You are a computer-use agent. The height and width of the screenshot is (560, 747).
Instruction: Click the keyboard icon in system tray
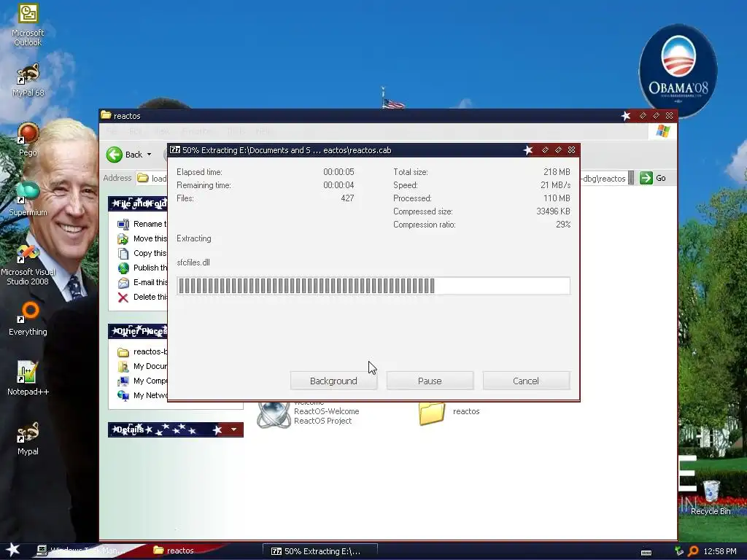coord(646,553)
